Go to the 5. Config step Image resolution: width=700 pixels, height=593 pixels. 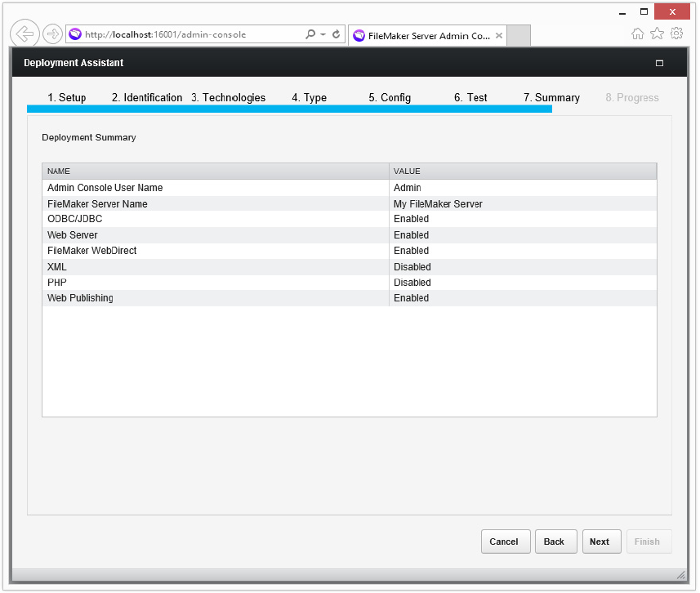coord(390,97)
